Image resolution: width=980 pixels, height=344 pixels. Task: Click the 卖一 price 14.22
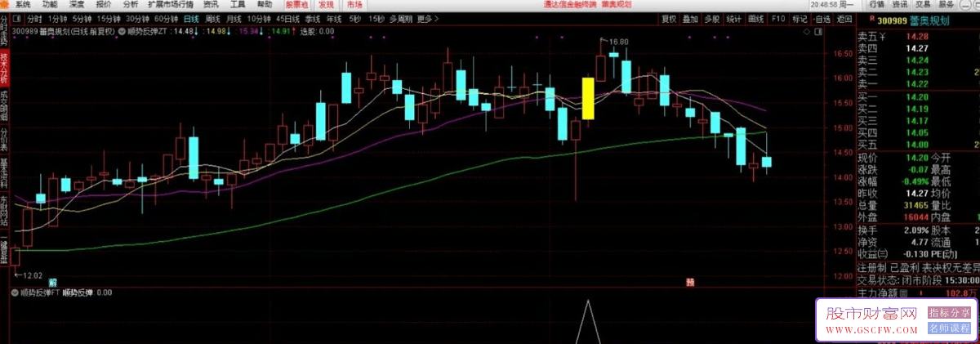(917, 83)
